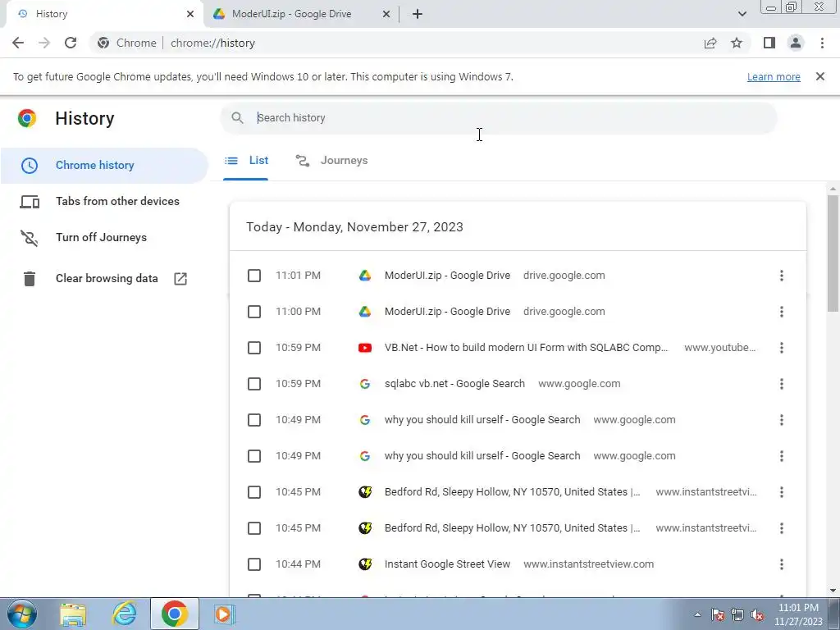Viewport: 840px width, 630px height.
Task: Select Chrome history in the sidebar
Action: (x=104, y=166)
